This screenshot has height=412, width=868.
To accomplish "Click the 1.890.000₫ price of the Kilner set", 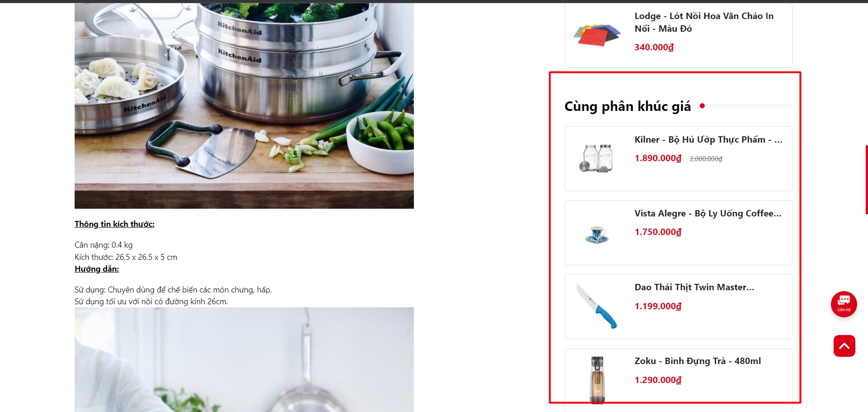I will point(658,158).
